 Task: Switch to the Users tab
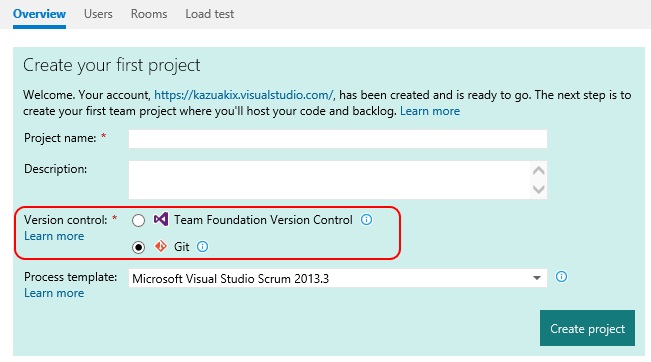click(x=98, y=14)
